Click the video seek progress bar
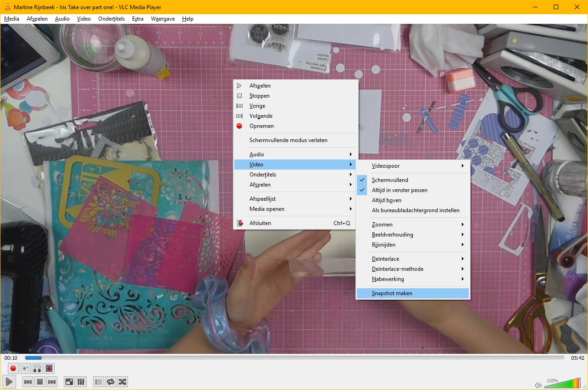 coord(294,358)
